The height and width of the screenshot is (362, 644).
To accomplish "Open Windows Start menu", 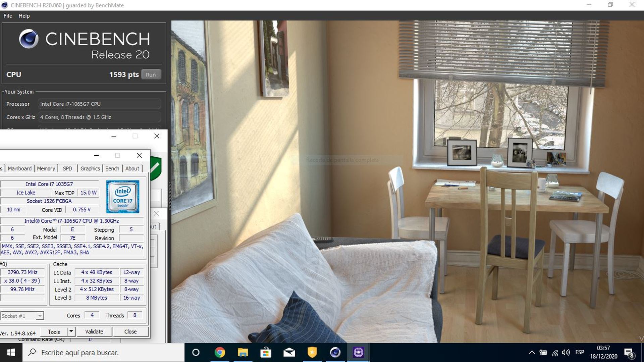I will tap(11, 353).
